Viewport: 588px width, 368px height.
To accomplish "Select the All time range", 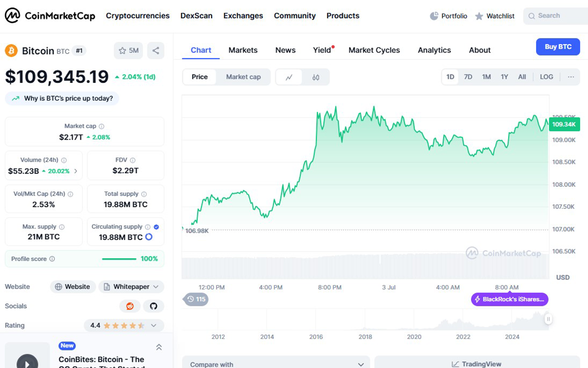I will [522, 77].
